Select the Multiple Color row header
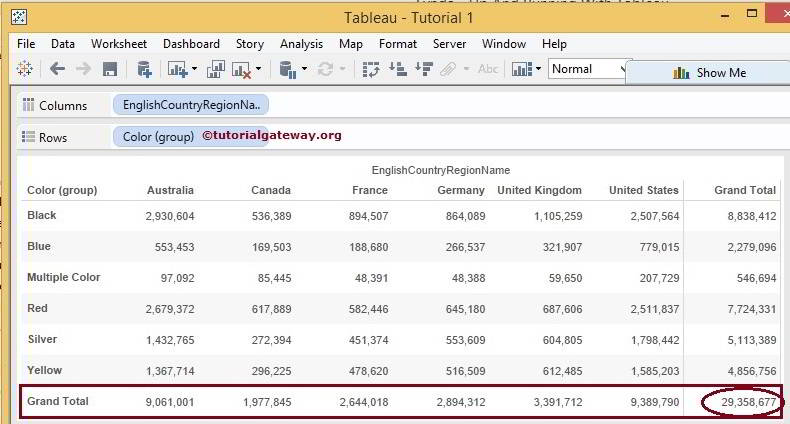Screen dimensions: 790x424 (x=63, y=277)
